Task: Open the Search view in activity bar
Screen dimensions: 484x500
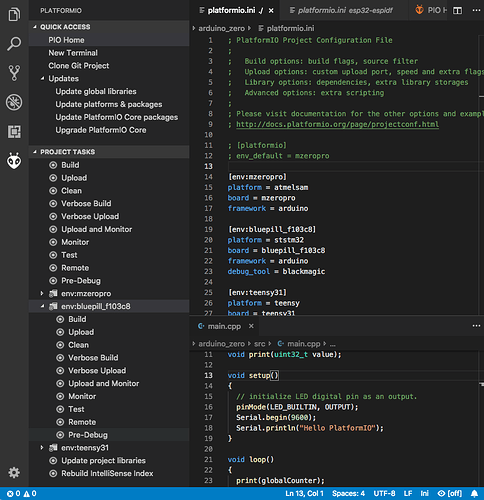Action: click(14, 44)
